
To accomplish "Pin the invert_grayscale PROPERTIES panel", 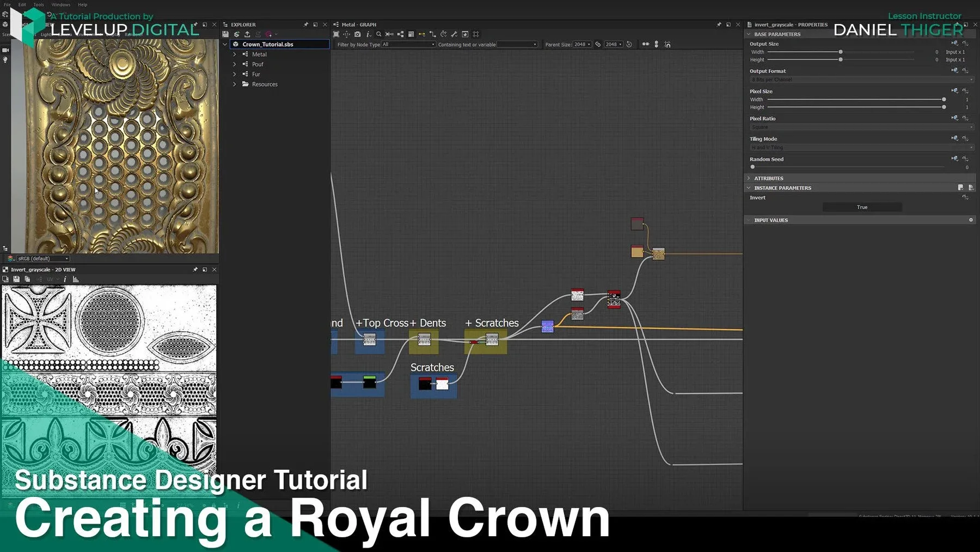I will point(955,25).
